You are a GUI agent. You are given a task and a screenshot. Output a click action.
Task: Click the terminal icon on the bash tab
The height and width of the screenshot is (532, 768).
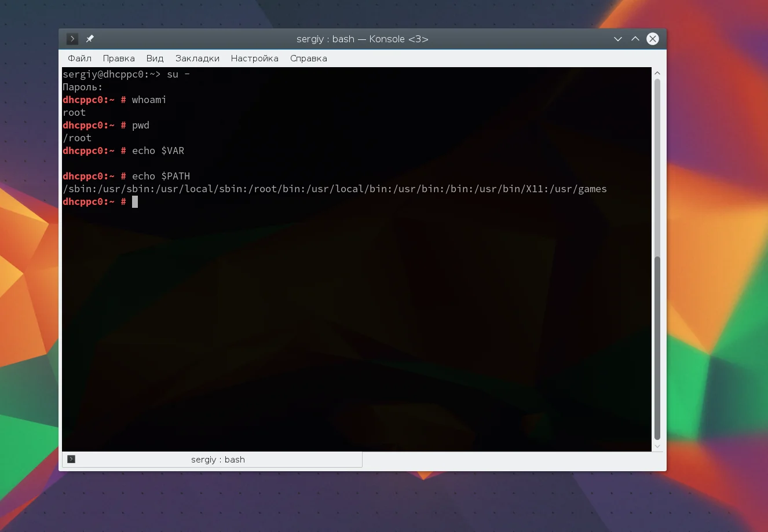(71, 459)
